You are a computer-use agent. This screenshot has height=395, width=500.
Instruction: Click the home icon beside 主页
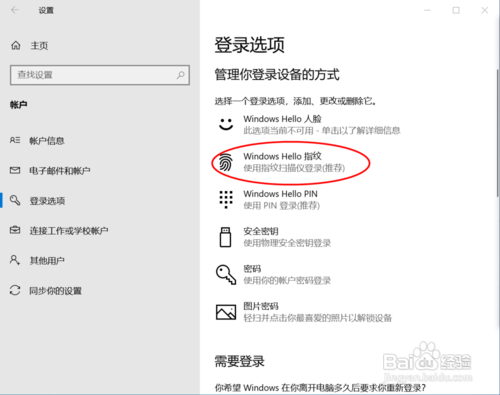pos(16,45)
